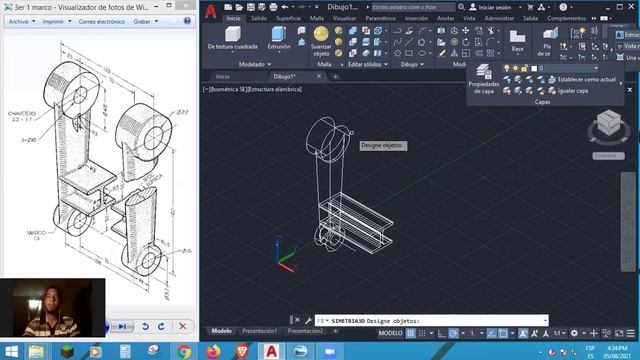Open the Visualizar ribbon tab
The height and width of the screenshot is (360, 640).
(344, 18)
